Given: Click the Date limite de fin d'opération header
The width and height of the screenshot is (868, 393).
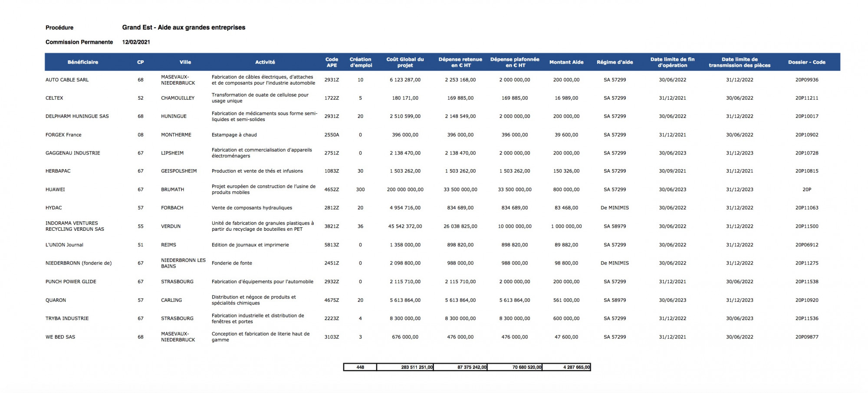Looking at the screenshot, I should pyautogui.click(x=672, y=62).
